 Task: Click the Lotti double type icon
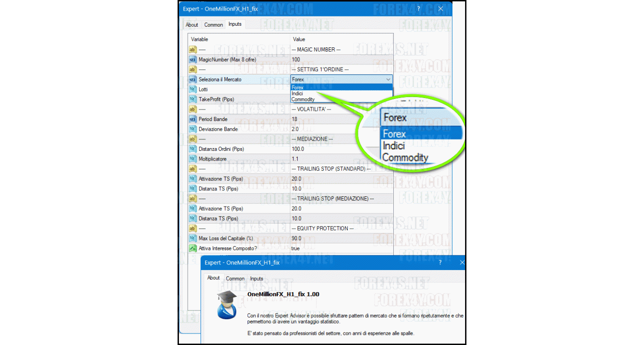click(x=192, y=89)
